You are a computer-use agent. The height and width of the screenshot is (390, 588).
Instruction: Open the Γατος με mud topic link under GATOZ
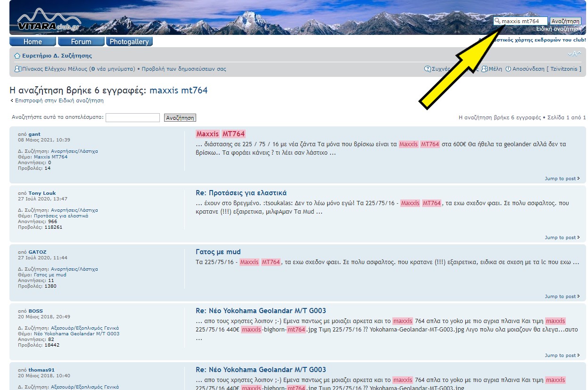(x=50, y=275)
